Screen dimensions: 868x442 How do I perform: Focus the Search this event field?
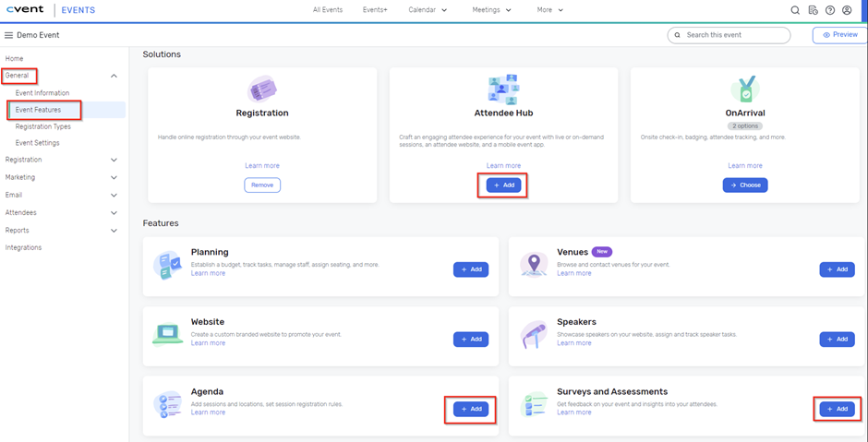tap(729, 35)
